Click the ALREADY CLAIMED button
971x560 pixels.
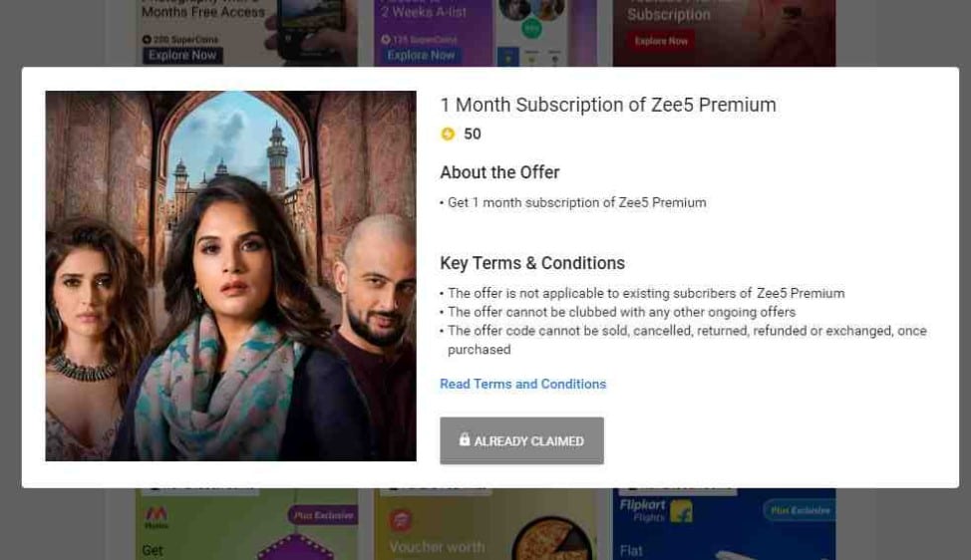tap(521, 440)
